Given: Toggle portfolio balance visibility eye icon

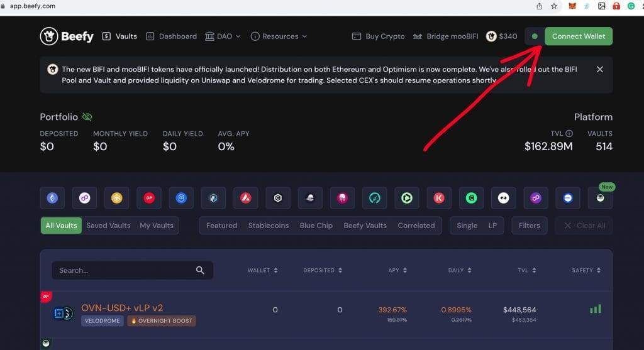Looking at the screenshot, I should pyautogui.click(x=87, y=117).
